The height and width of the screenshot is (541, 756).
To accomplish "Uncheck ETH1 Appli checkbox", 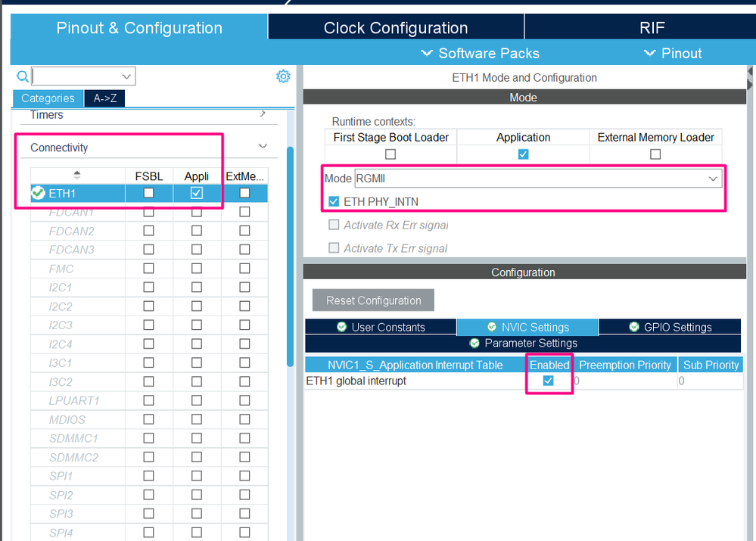I will pyautogui.click(x=196, y=193).
